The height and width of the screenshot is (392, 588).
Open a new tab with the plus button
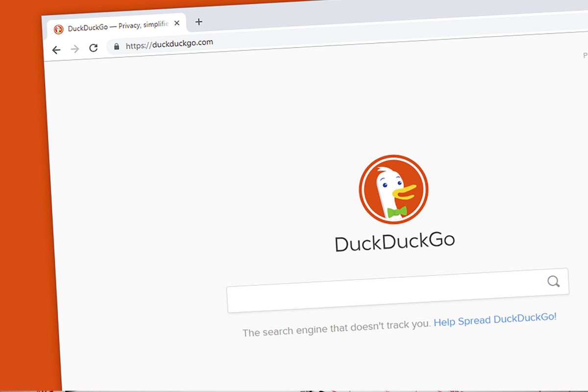click(198, 22)
